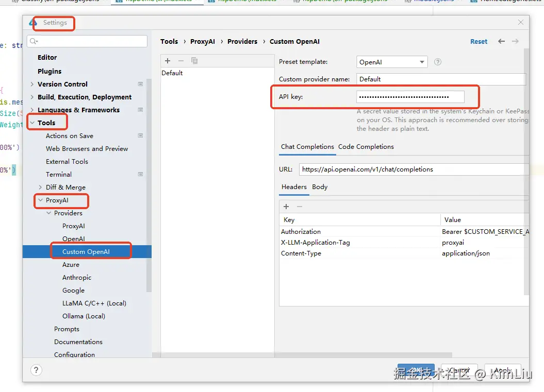The width and height of the screenshot is (544, 392).
Task: Open the Preset template dropdown
Action: (x=392, y=62)
